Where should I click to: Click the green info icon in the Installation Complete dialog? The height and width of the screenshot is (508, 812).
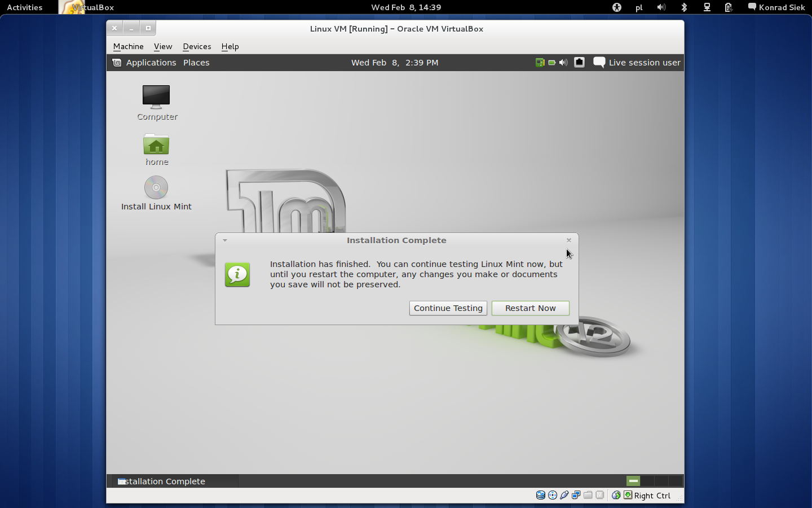[237, 275]
